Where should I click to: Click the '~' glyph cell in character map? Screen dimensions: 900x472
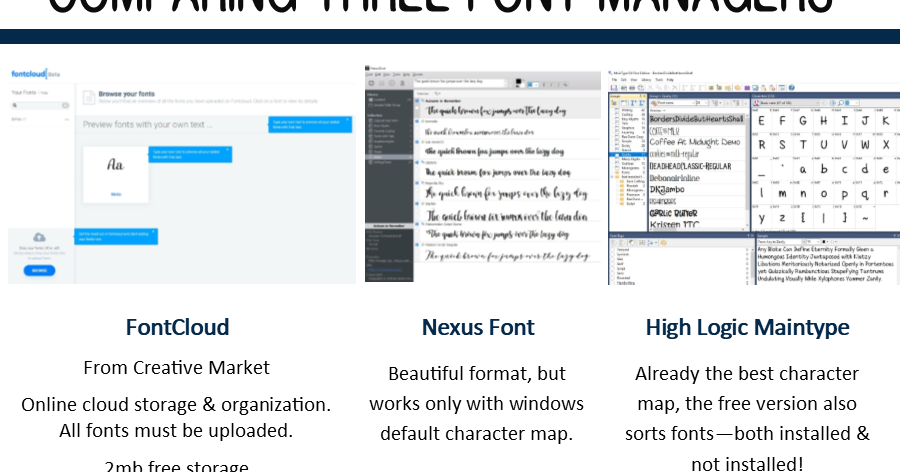coord(865,218)
